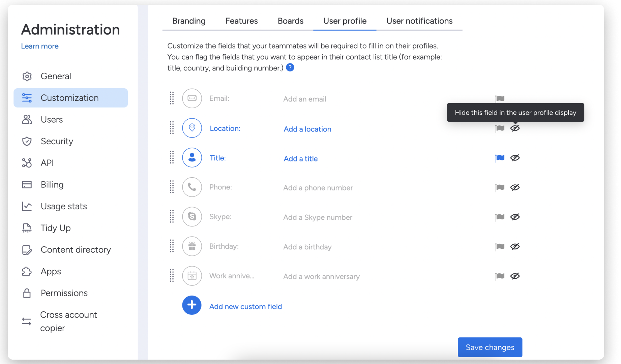Select the Security shield icon
The width and height of the screenshot is (621, 364).
(27, 141)
